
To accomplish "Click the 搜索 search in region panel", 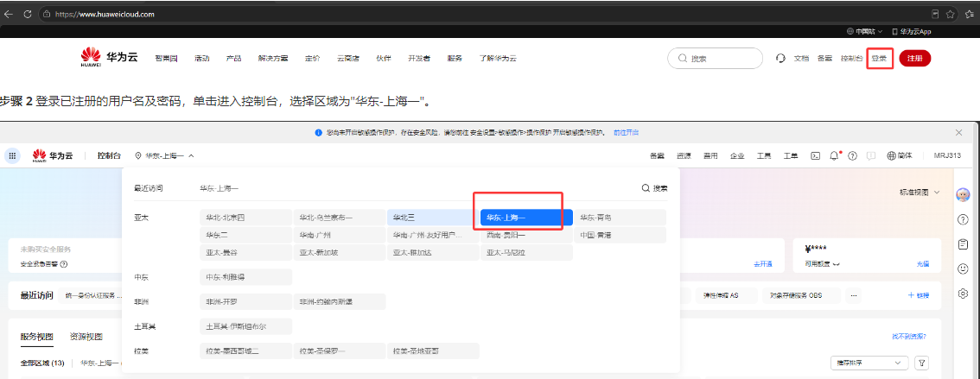I will 654,188.
